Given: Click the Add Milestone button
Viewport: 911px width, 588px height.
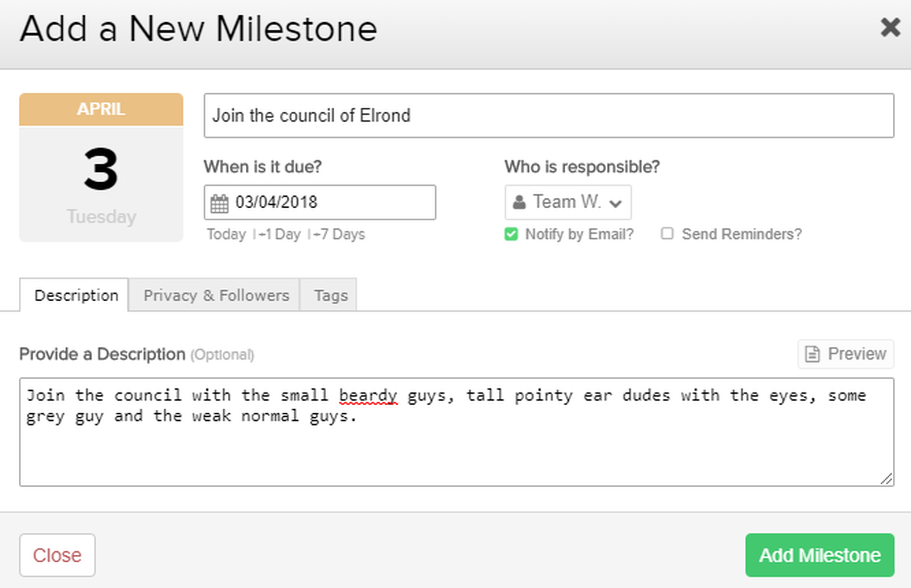Looking at the screenshot, I should (x=819, y=554).
